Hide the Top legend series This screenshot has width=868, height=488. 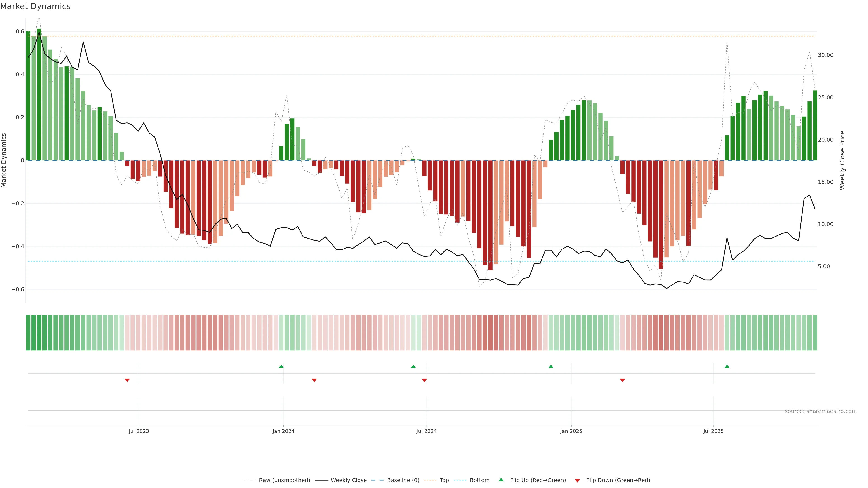click(x=444, y=480)
